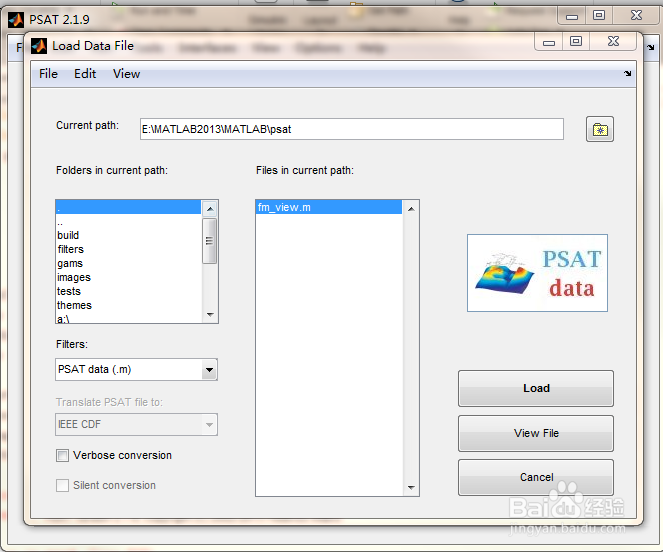Select file fm_view.m
This screenshot has width=663, height=552.
click(329, 207)
